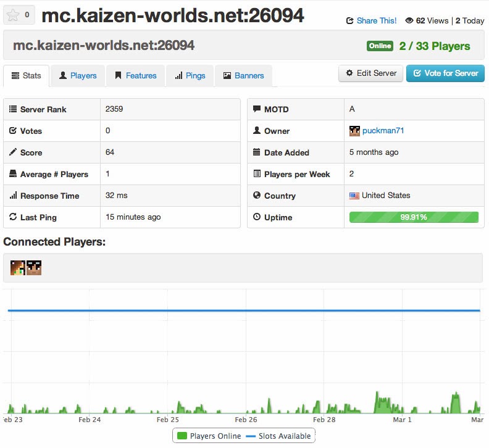Click the Share This! link
The height and width of the screenshot is (448, 489).
pos(377,21)
